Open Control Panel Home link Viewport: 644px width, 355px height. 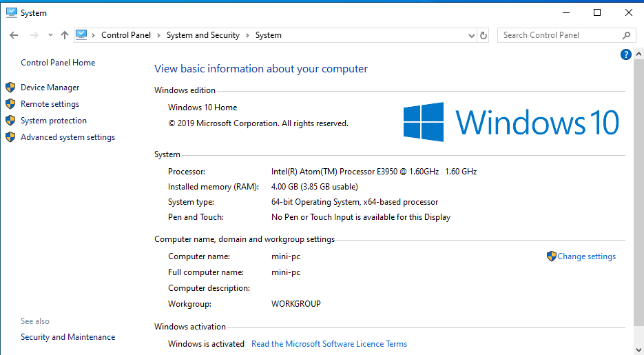(x=58, y=63)
